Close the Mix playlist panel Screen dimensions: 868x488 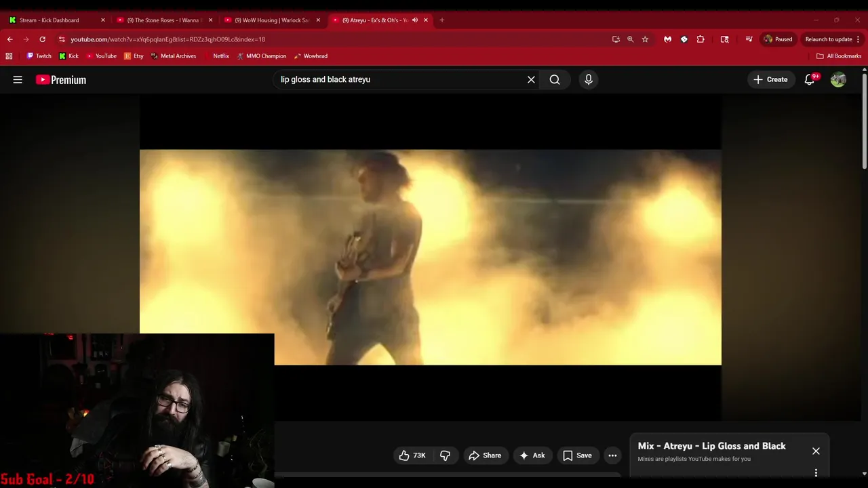click(x=816, y=451)
